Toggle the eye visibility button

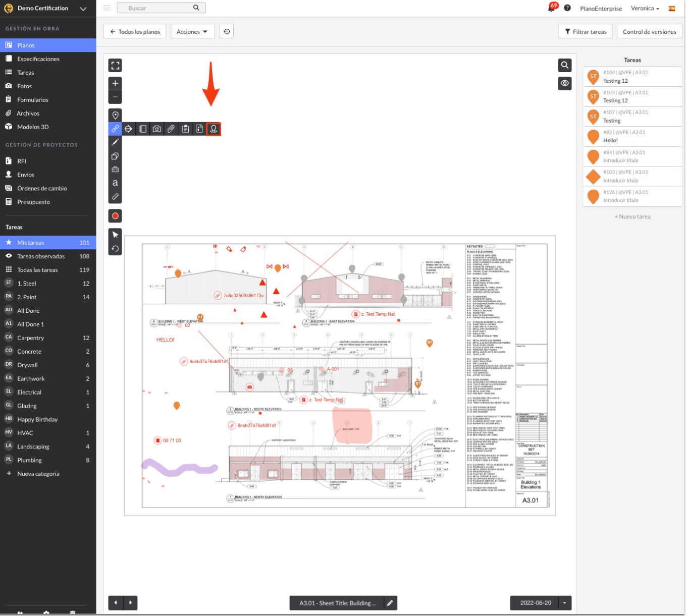coord(565,83)
